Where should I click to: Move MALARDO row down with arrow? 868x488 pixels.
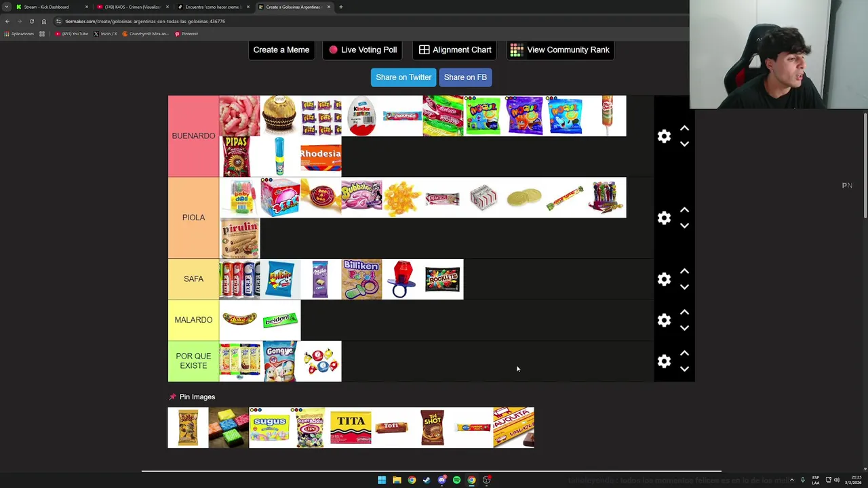[684, 327]
